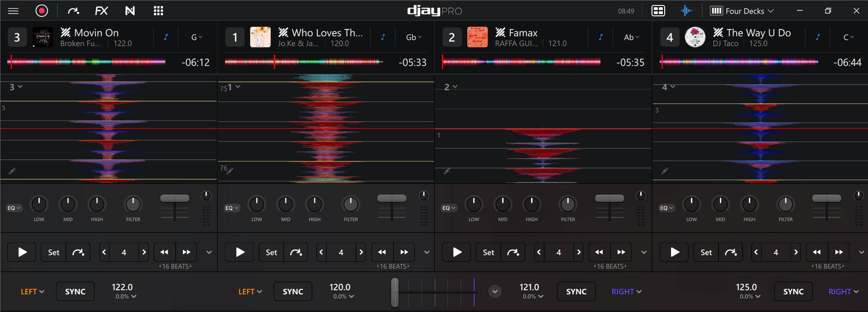This screenshot has width=868, height=312.
Task: Click jump-to-cue arrow on deck 1
Action: (296, 252)
